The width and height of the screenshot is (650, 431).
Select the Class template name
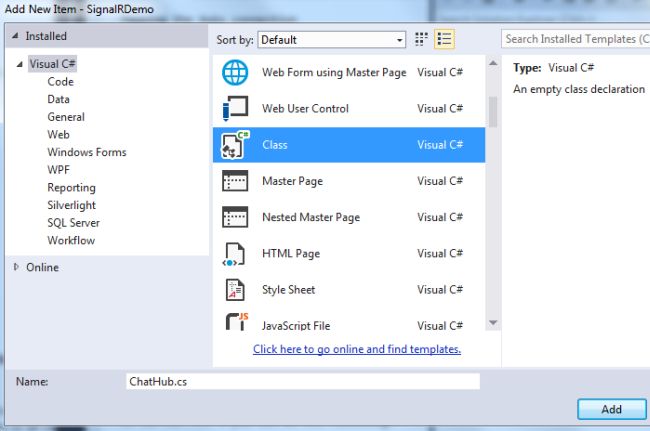tap(275, 145)
